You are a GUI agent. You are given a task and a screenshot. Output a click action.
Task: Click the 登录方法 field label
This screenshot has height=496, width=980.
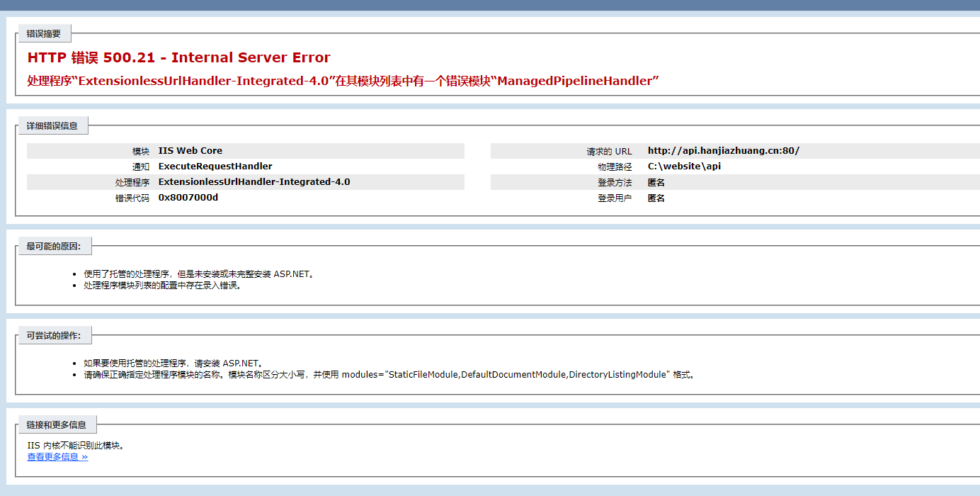tap(615, 183)
